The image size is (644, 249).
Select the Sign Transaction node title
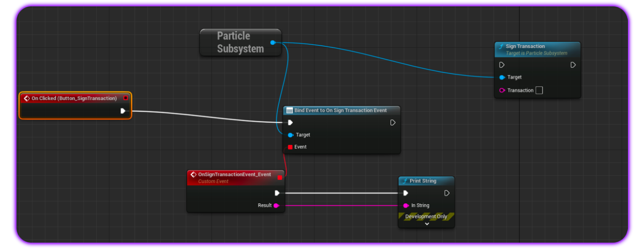[x=525, y=46]
